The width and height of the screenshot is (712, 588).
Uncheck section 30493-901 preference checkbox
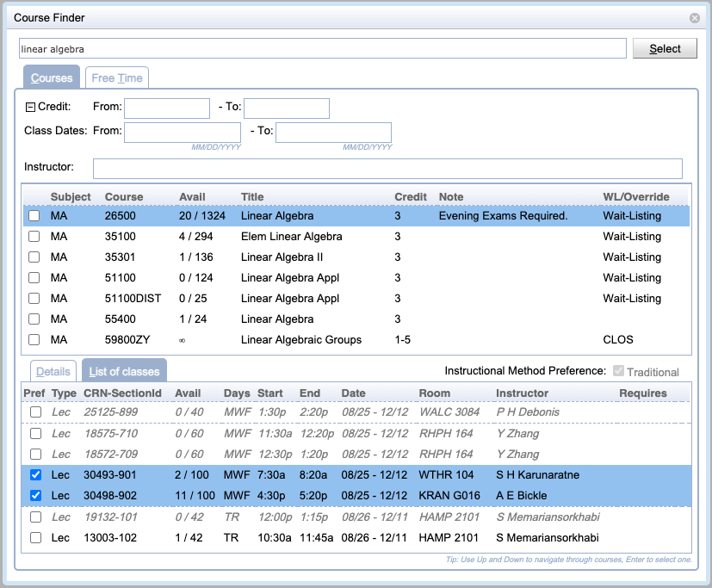coord(35,475)
